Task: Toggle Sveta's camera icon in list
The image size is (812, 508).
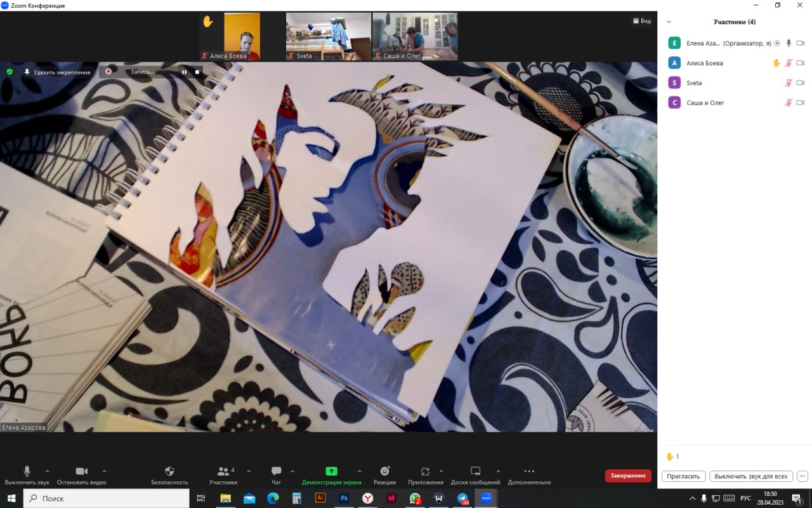Action: (800, 83)
